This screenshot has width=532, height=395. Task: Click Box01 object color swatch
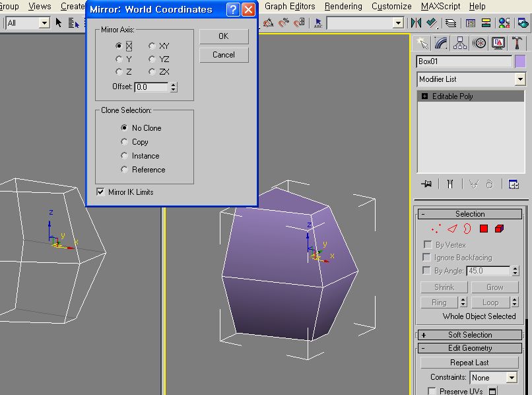520,61
